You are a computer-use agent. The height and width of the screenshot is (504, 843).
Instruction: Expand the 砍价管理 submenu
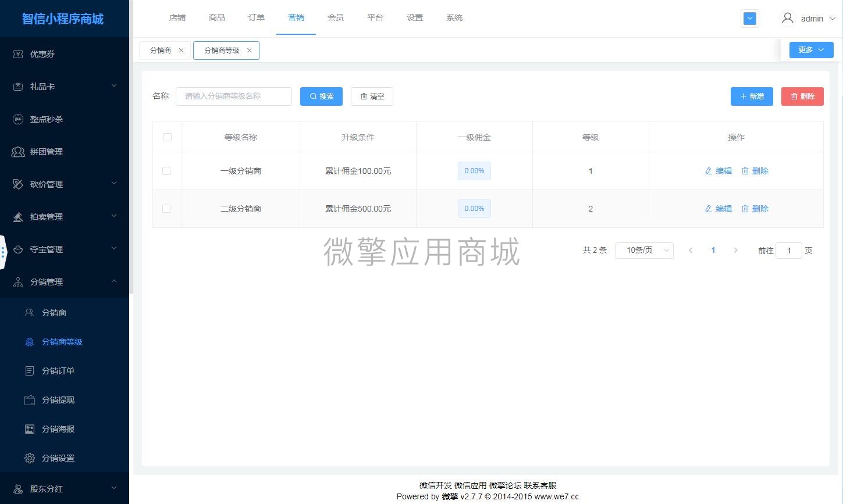point(114,184)
